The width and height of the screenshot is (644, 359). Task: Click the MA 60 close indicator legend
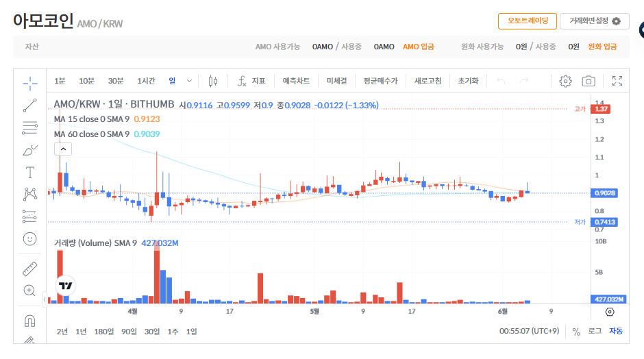pyautogui.click(x=92, y=134)
